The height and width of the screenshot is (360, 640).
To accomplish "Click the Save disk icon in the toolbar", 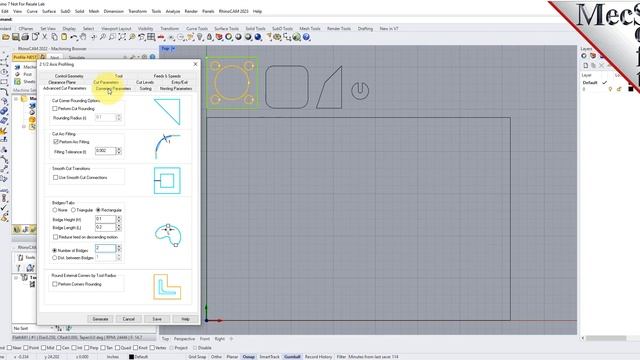I will [16, 37].
